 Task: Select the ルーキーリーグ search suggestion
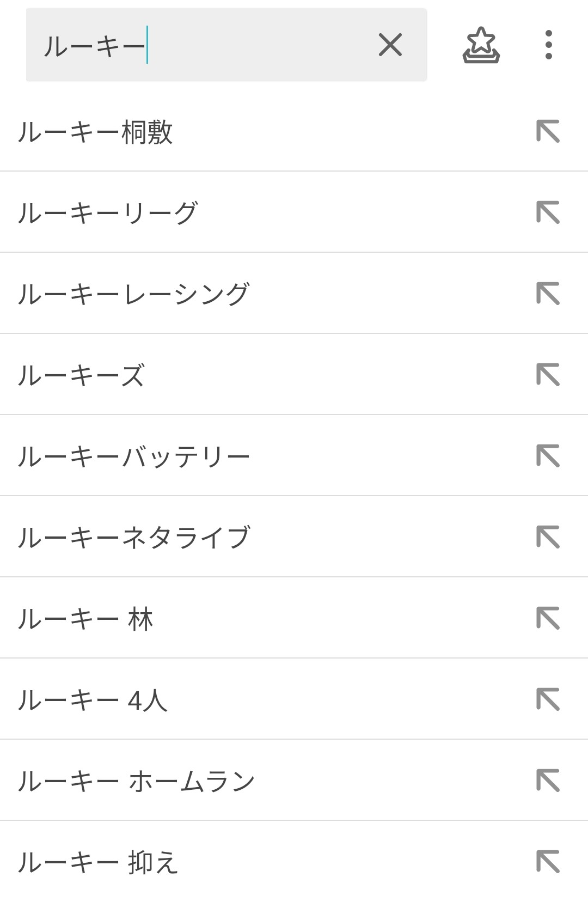point(107,213)
